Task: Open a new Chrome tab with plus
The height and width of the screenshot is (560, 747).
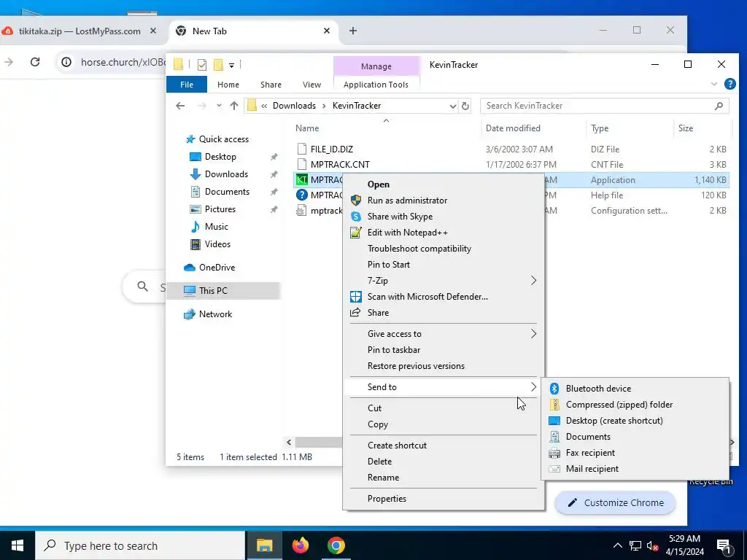Action: pos(353,31)
